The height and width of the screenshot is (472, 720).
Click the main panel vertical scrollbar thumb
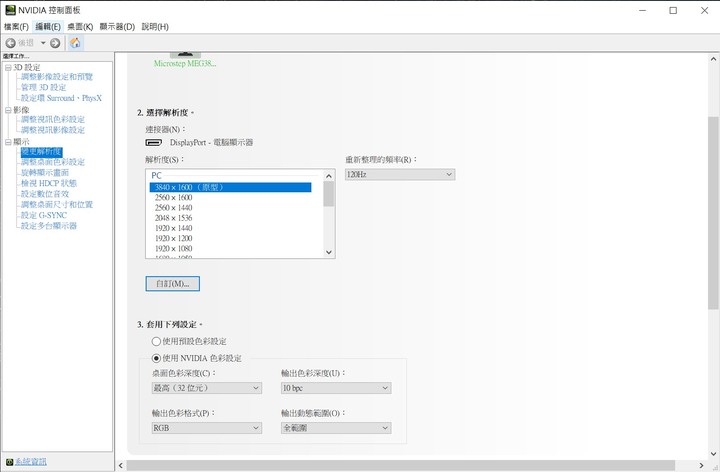[713, 213]
